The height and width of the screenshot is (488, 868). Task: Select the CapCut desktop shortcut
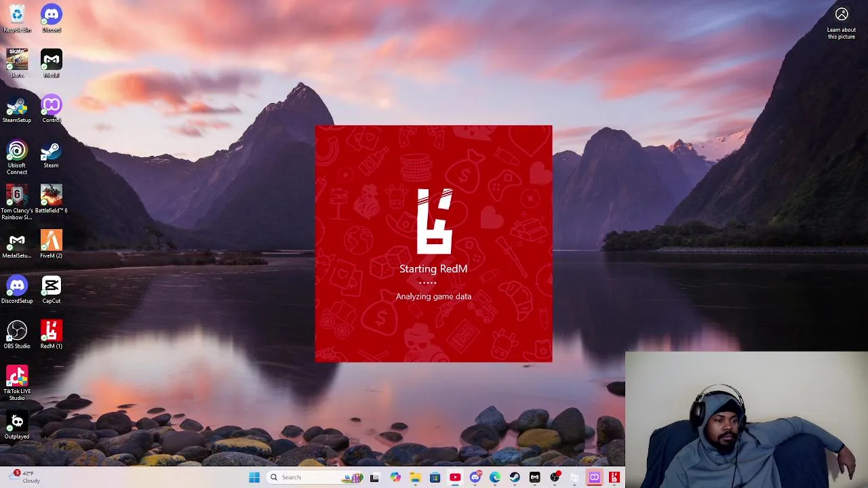click(x=52, y=289)
